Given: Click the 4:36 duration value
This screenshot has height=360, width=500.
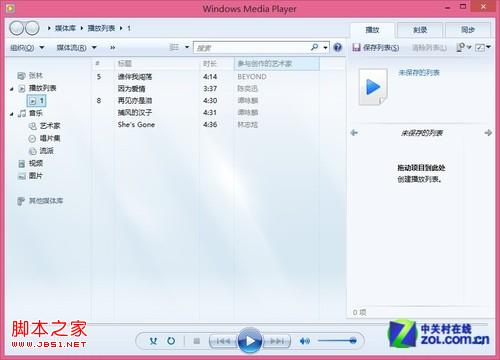Looking at the screenshot, I should pyautogui.click(x=210, y=125).
